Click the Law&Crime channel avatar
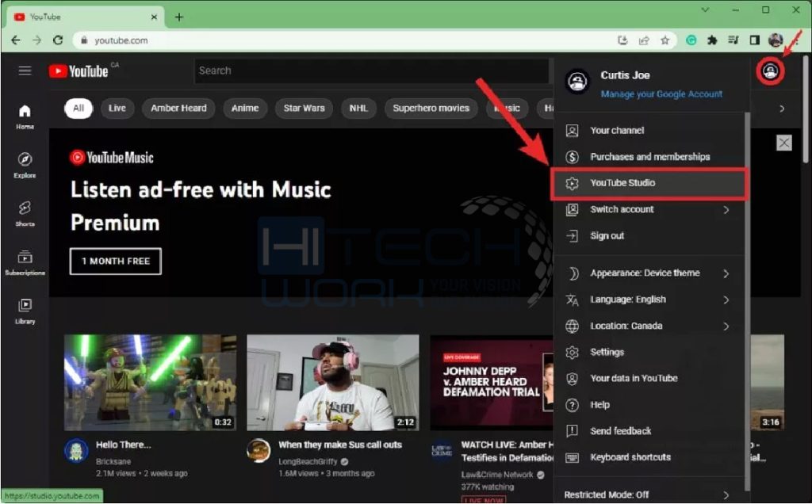812x504 pixels. [x=442, y=450]
